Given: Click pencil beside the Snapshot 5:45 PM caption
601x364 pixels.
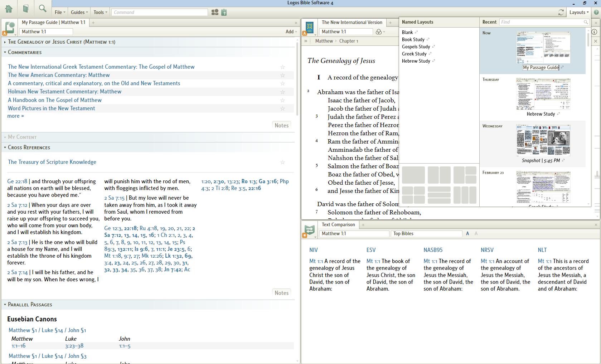Looking at the screenshot, I should click(563, 160).
